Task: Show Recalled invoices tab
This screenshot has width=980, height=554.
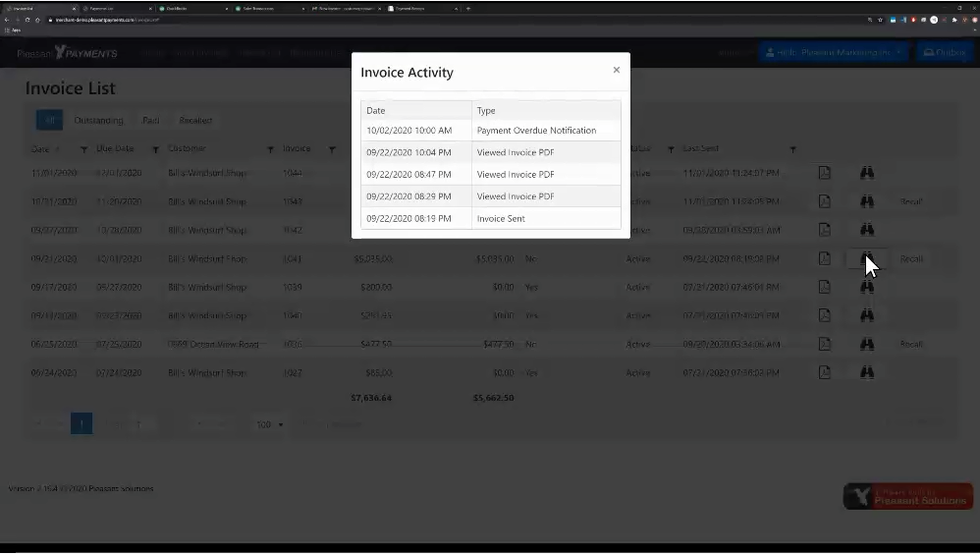Action: pos(195,121)
